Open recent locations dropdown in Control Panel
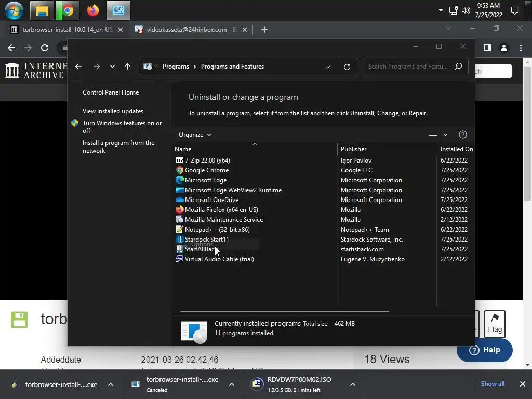This screenshot has width=532, height=399. coord(112,66)
